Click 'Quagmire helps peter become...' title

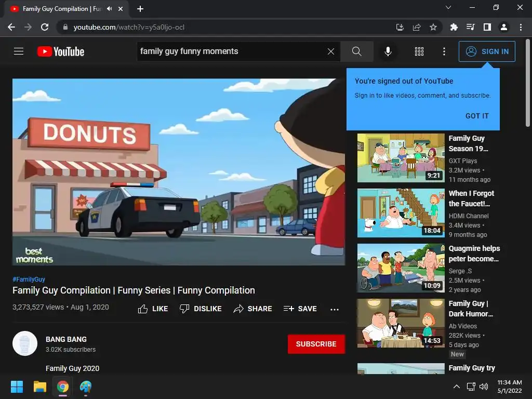(x=474, y=254)
